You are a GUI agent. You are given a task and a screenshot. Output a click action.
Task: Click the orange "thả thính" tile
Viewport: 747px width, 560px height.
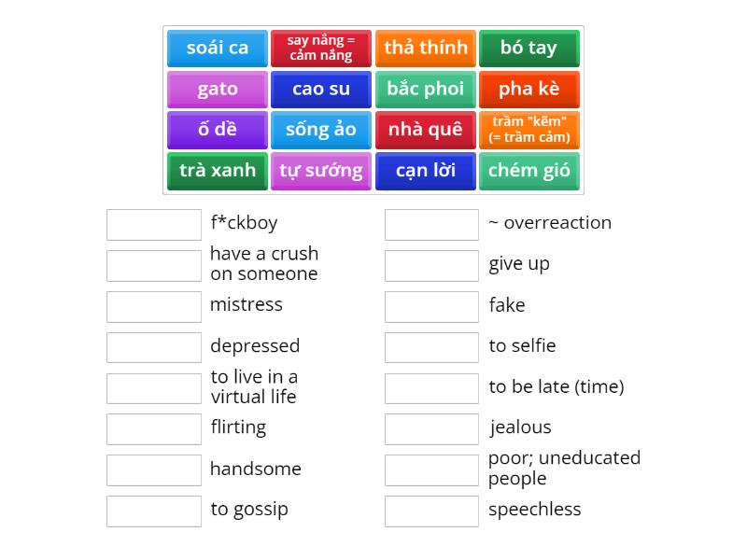pos(426,49)
